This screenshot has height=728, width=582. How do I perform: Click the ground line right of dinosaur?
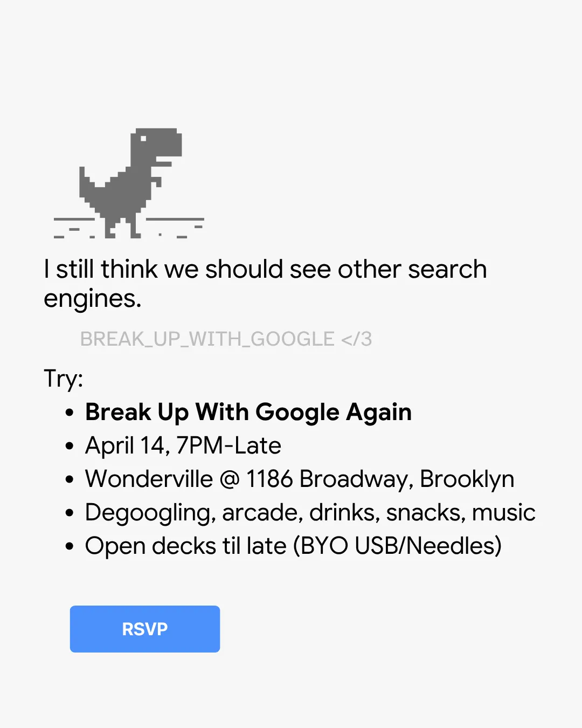[175, 219]
